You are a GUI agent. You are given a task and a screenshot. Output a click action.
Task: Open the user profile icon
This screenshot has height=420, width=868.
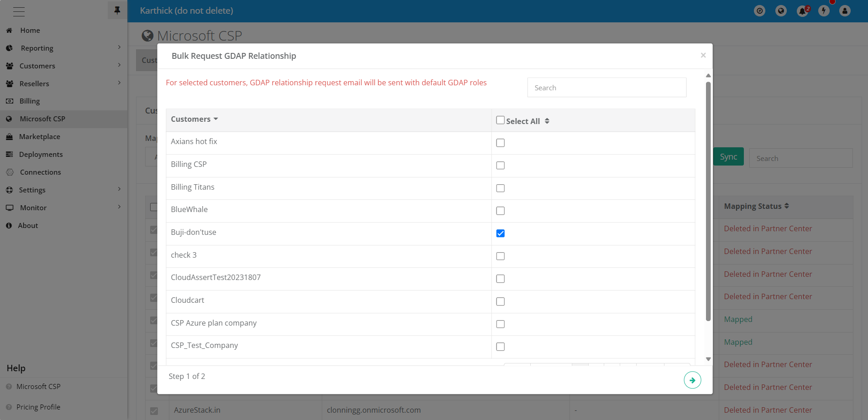pos(845,11)
